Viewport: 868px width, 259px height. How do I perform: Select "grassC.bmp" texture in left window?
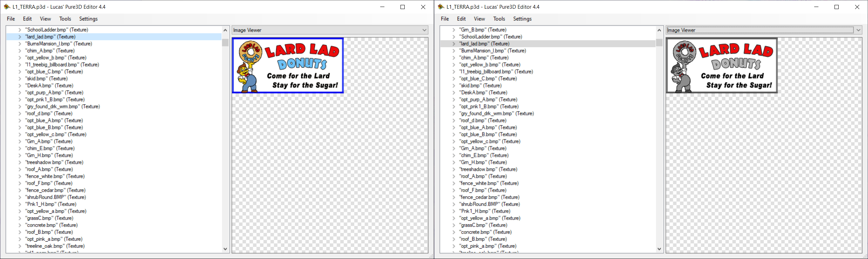49,218
